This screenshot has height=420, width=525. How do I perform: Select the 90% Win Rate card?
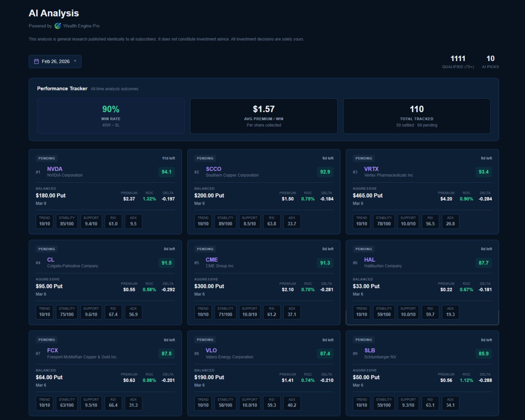click(111, 116)
